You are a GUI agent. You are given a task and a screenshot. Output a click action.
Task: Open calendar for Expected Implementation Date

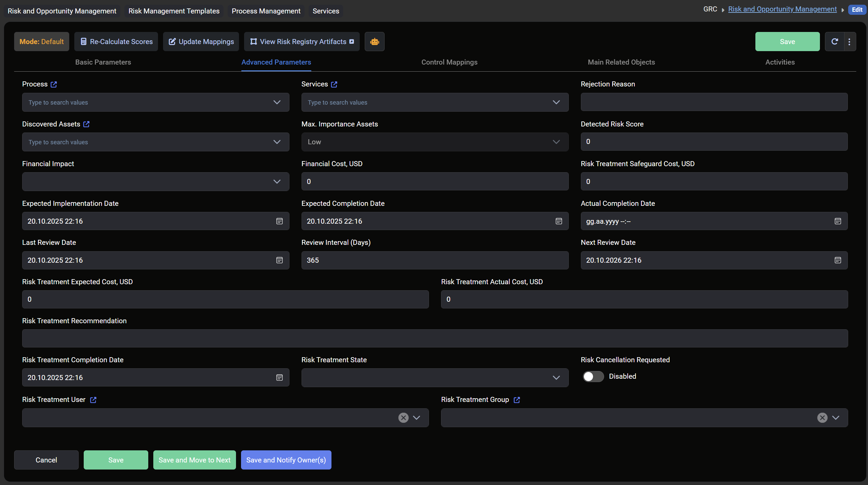point(279,221)
